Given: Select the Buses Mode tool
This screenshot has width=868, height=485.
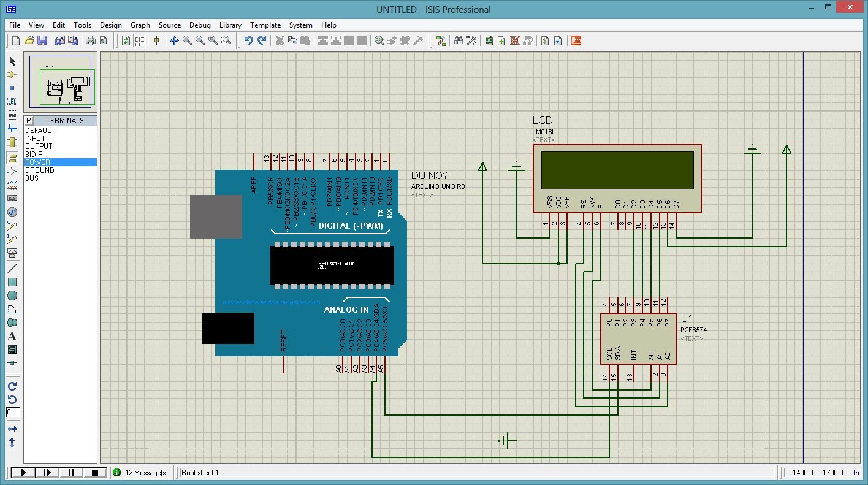Looking at the screenshot, I should click(12, 129).
